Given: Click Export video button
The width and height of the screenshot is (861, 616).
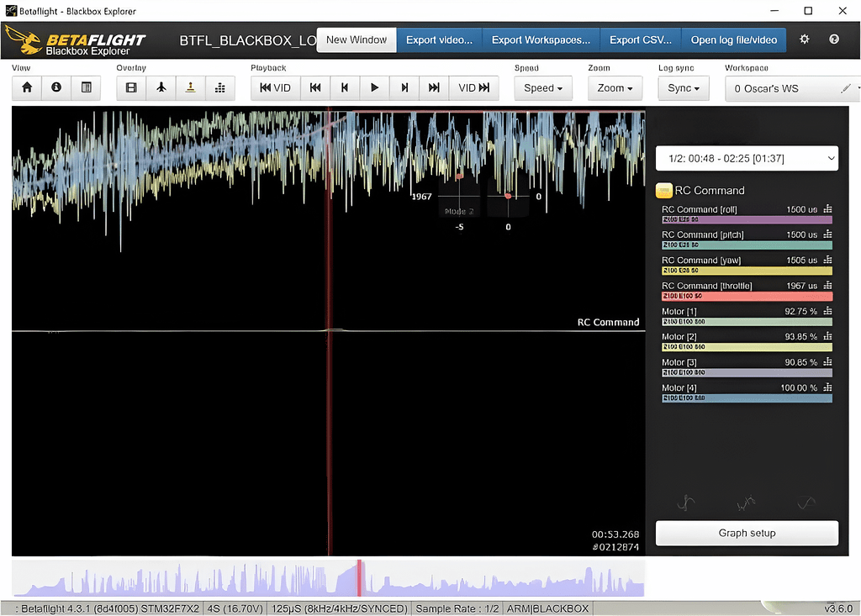Looking at the screenshot, I should pyautogui.click(x=439, y=40).
